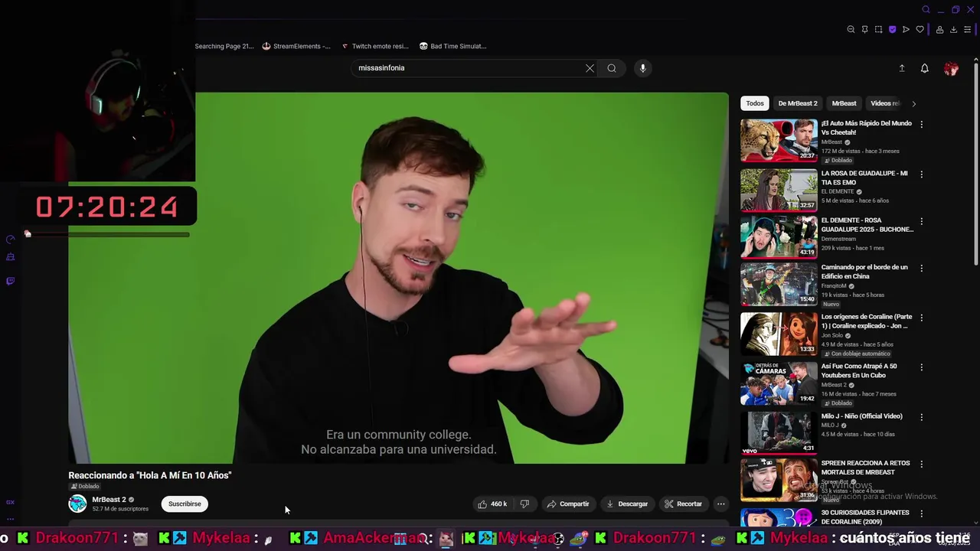Screen dimensions: 980x551
Task: Show more filter chips with right arrow
Action: (x=913, y=103)
